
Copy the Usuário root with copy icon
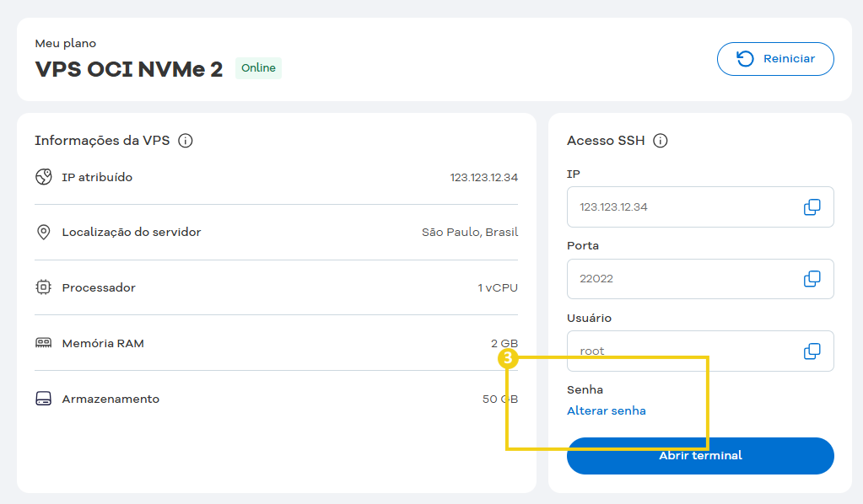coord(812,351)
